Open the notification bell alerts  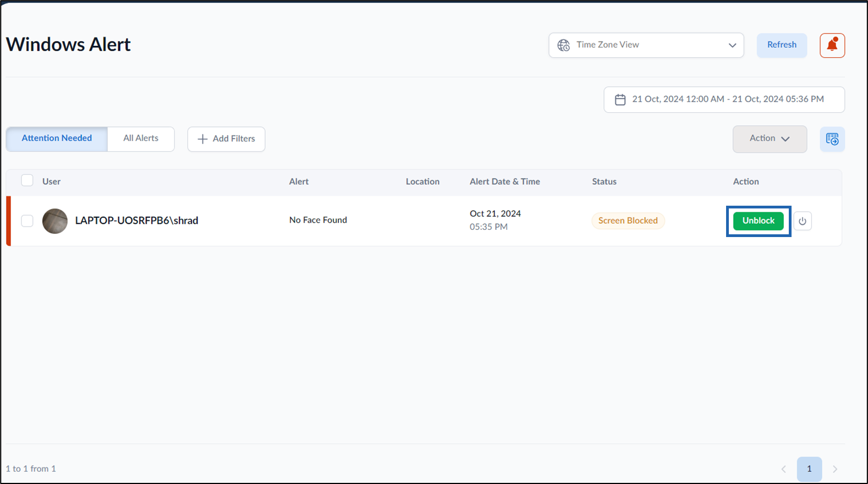pos(832,45)
